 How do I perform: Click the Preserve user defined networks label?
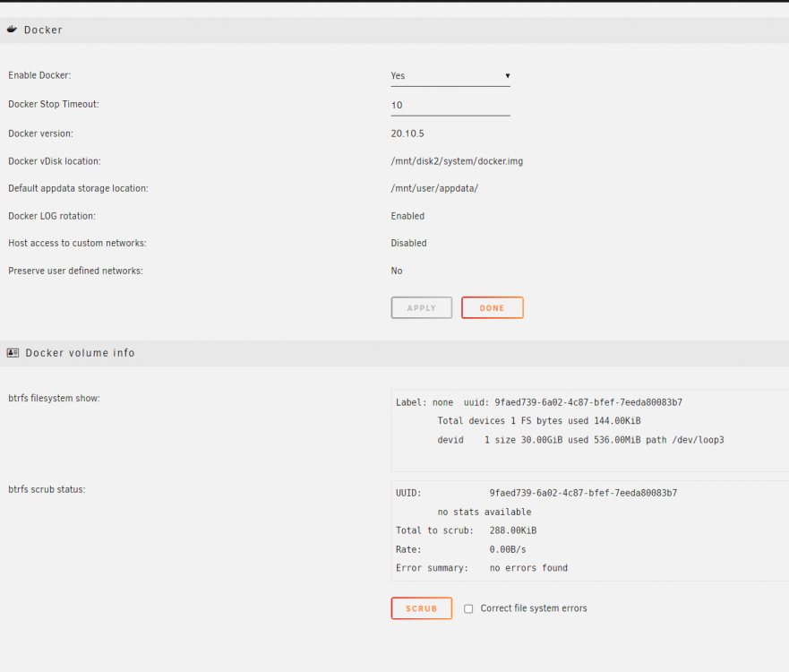coord(75,271)
